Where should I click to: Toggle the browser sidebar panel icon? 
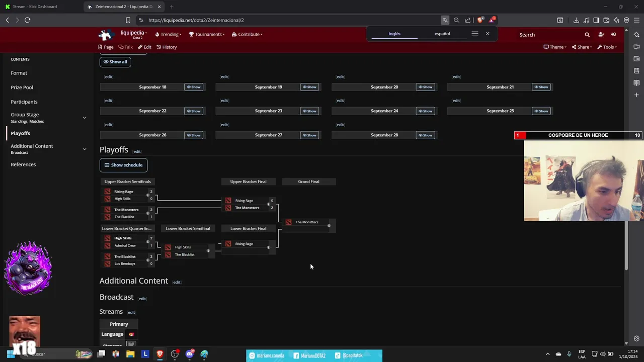(x=596, y=20)
